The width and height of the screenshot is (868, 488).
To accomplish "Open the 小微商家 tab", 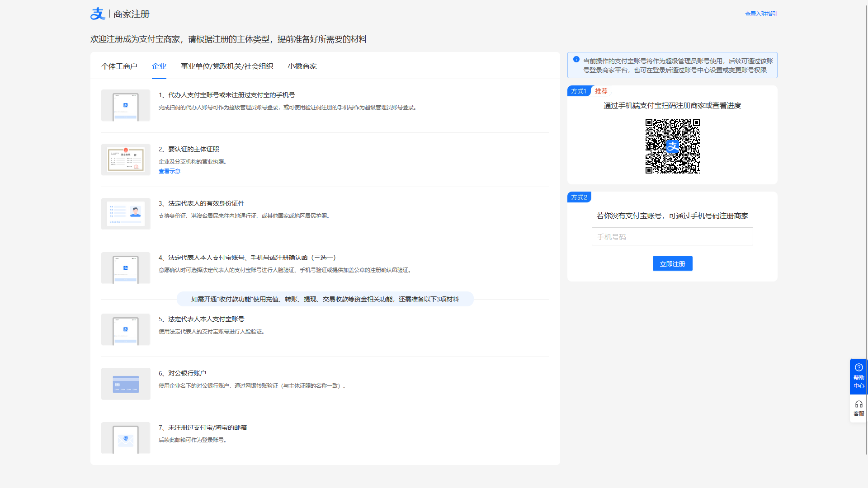I will [x=302, y=66].
